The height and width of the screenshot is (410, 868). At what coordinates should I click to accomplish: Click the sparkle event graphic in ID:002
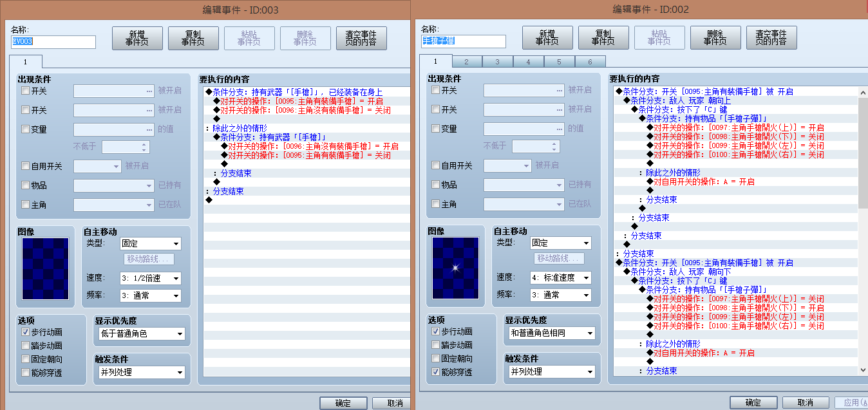click(455, 268)
